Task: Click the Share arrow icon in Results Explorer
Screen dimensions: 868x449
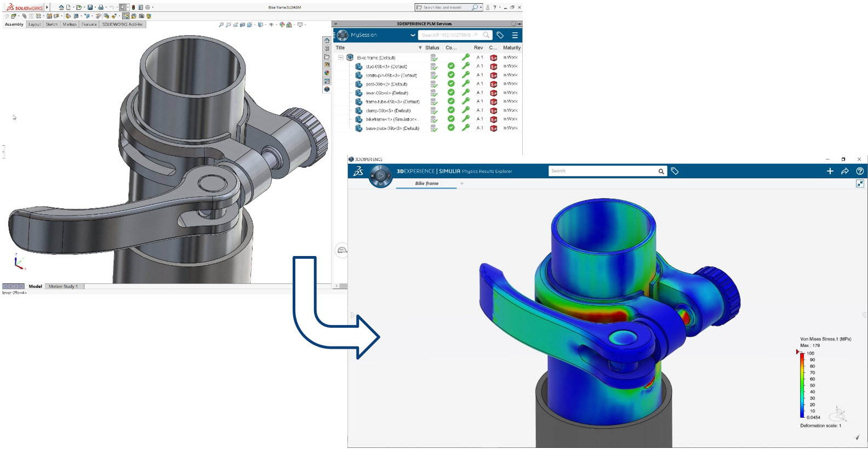Action: [845, 171]
